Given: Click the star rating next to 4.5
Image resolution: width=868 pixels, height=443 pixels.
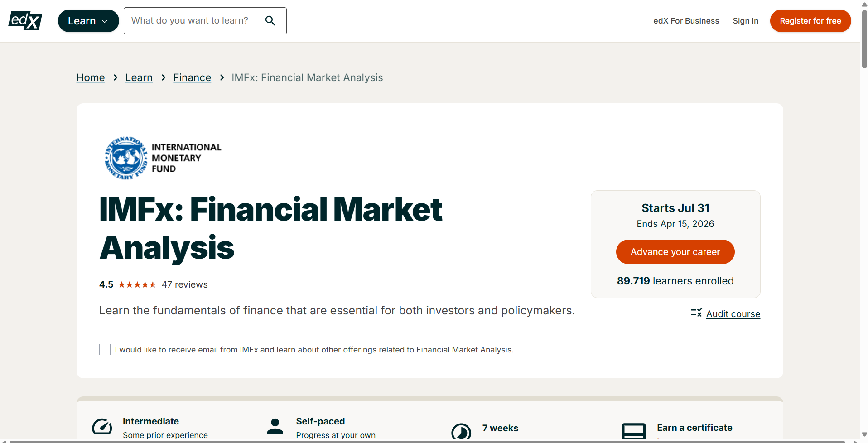Looking at the screenshot, I should pos(137,284).
